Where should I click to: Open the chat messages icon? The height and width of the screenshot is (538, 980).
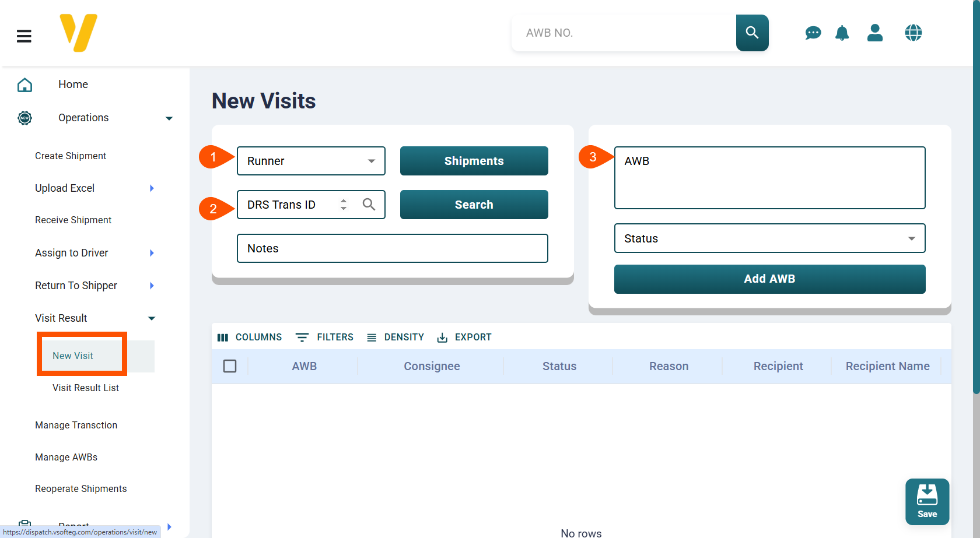tap(813, 33)
